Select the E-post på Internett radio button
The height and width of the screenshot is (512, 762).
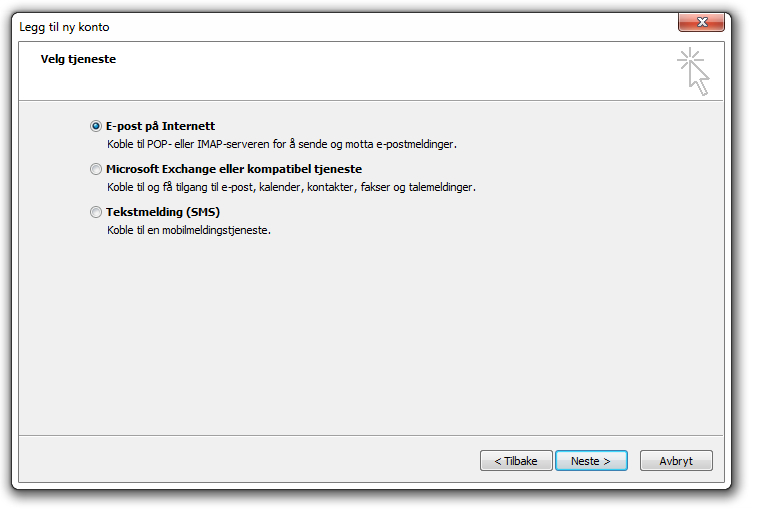click(x=96, y=126)
